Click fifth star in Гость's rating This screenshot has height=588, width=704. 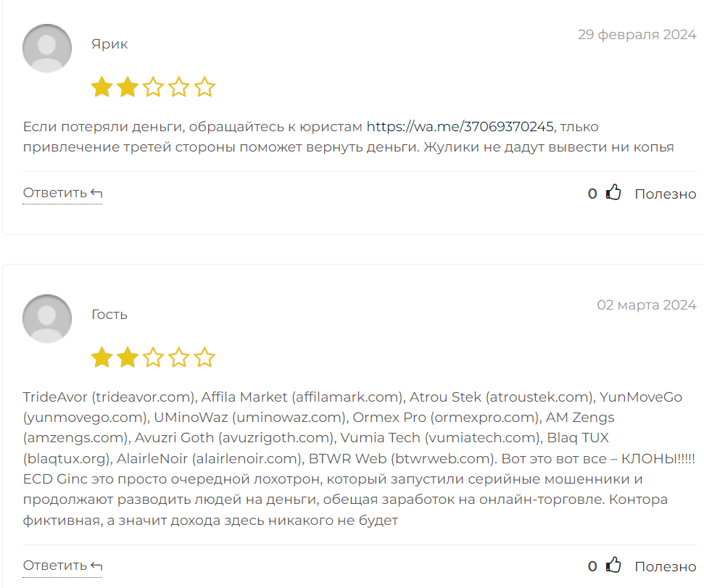coord(204,357)
